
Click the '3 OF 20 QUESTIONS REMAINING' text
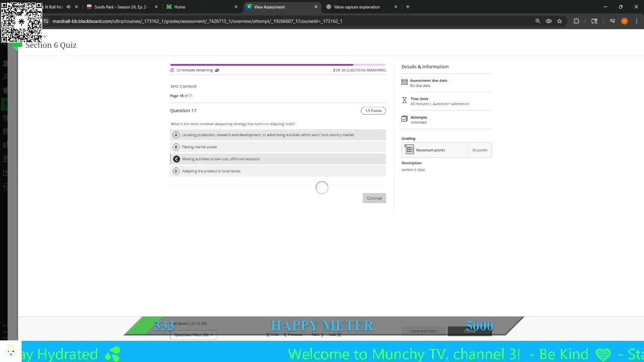coord(359,70)
